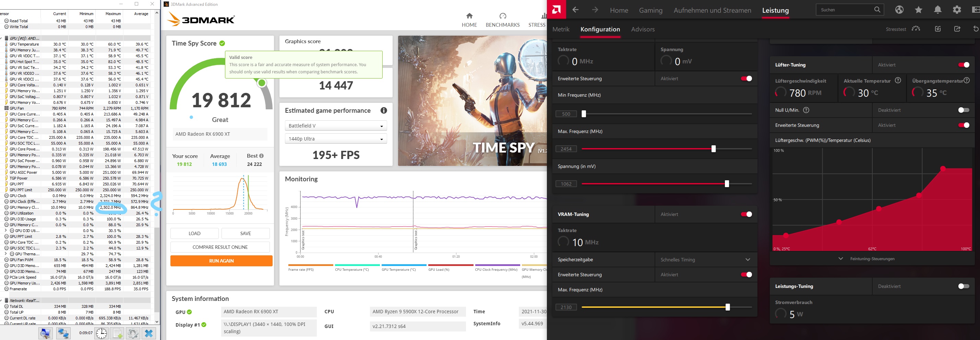Click the VRAM Max. Frequenz slider handle at 2130

point(727,307)
